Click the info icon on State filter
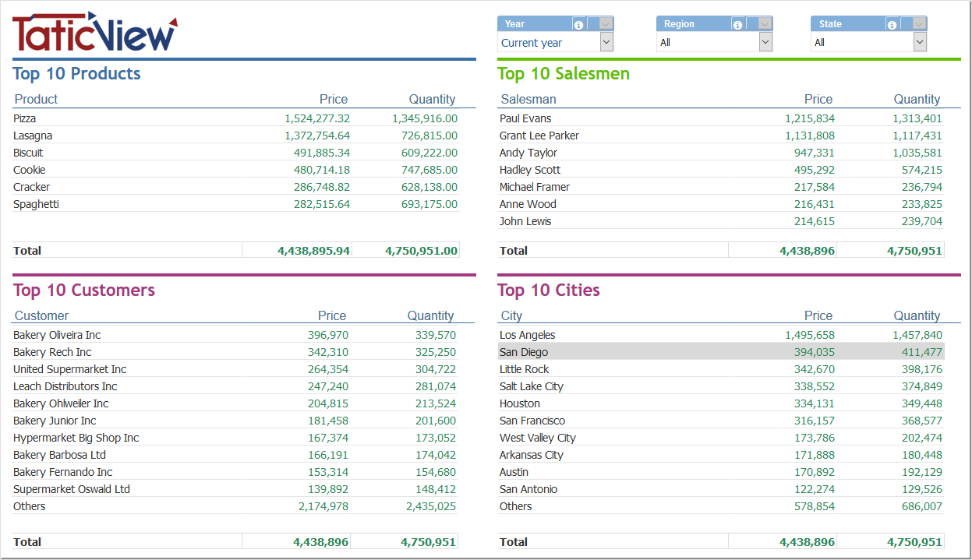The image size is (972, 560). point(892,25)
